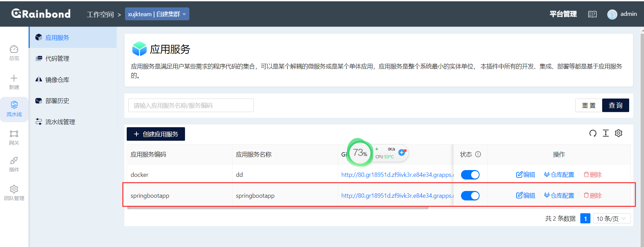Click the admin avatar icon
Image resolution: width=644 pixels, height=247 pixels.
612,14
